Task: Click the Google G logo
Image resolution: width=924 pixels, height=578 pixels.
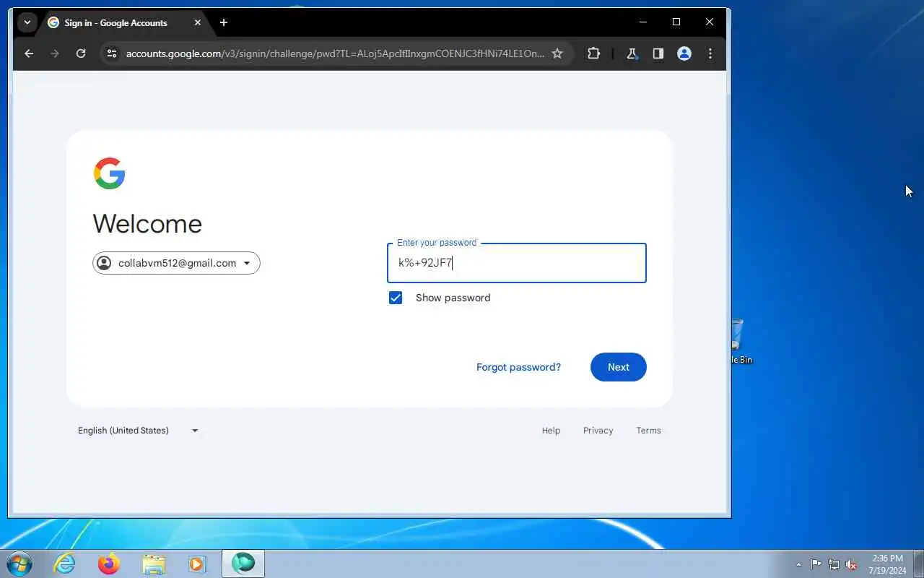Action: pyautogui.click(x=110, y=173)
